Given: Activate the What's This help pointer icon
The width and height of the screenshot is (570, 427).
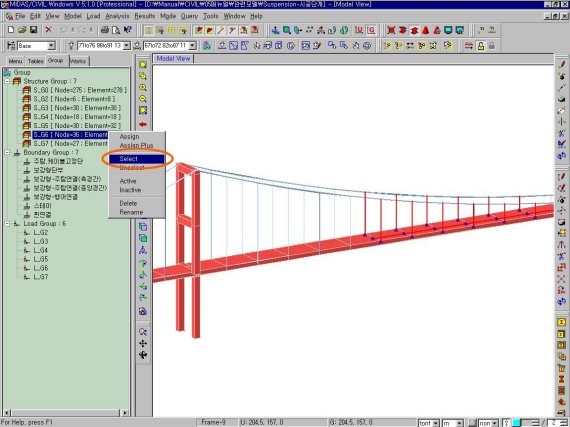Looking at the screenshot, I should point(127,30).
